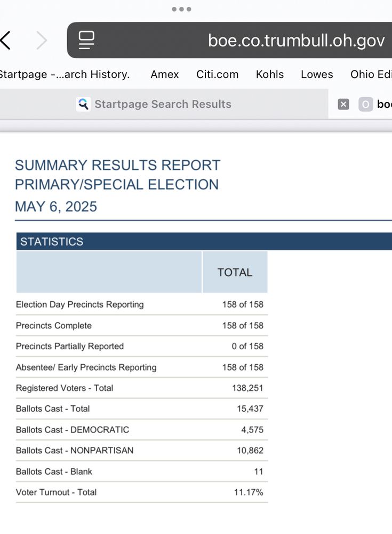Close the boe tab with X icon
392x534 pixels.
343,104
